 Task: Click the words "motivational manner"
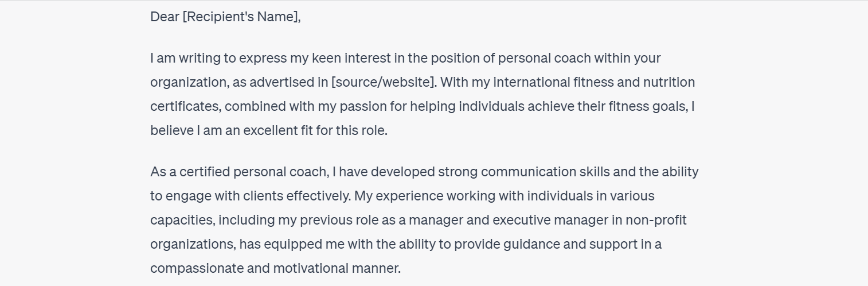pos(336,268)
